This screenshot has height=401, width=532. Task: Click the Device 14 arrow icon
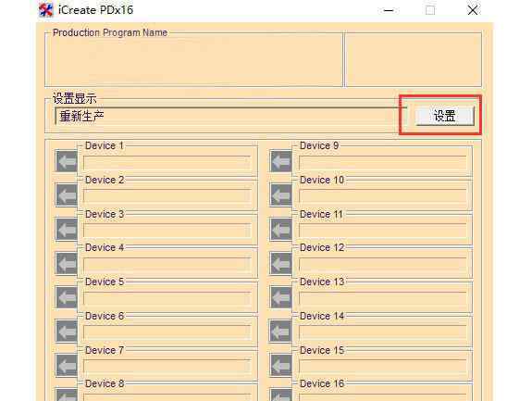281,331
